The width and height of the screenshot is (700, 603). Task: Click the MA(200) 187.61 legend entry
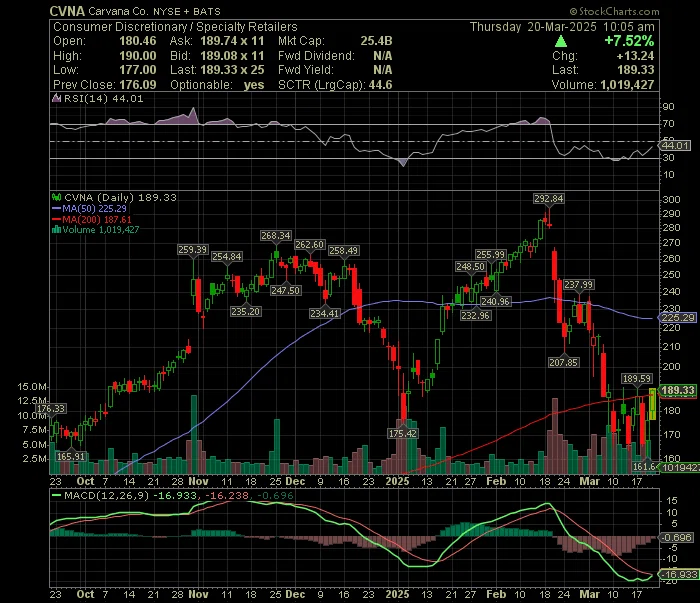(x=97, y=219)
